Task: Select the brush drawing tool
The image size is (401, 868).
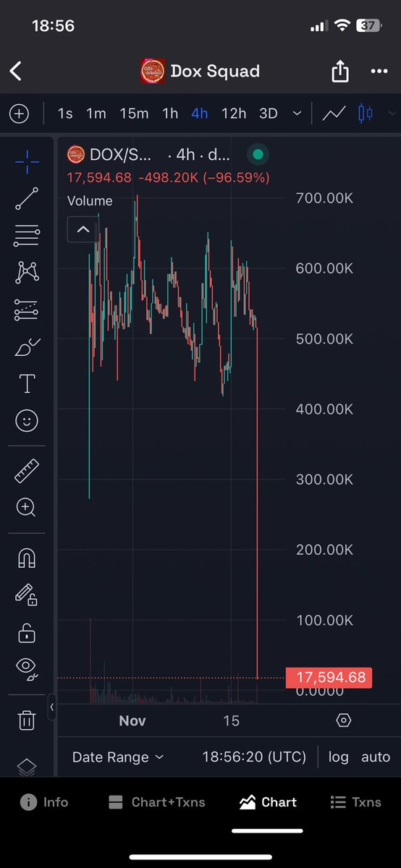Action: click(27, 346)
